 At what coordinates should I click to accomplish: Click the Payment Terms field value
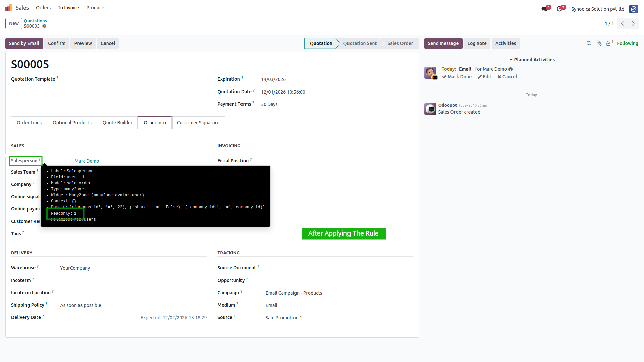[269, 104]
